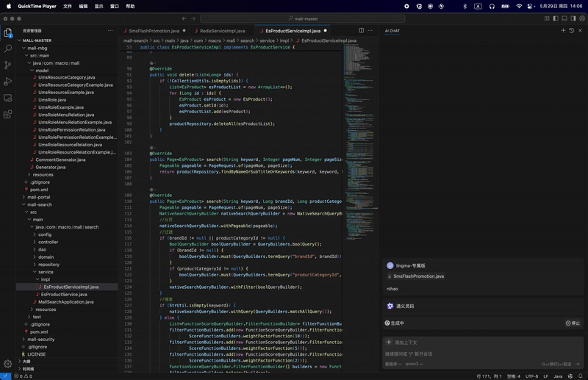588x380 pixels.
Task: Start a new AI chat with plus icon
Action: pos(563,31)
